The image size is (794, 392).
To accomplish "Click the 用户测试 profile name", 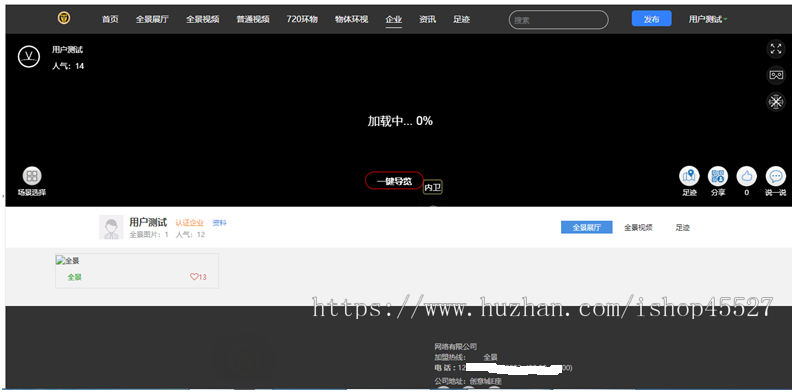I will pyautogui.click(x=148, y=222).
